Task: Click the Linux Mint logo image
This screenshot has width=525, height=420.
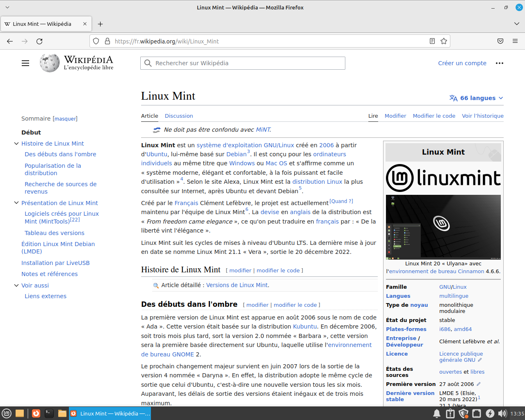Action: [x=443, y=178]
